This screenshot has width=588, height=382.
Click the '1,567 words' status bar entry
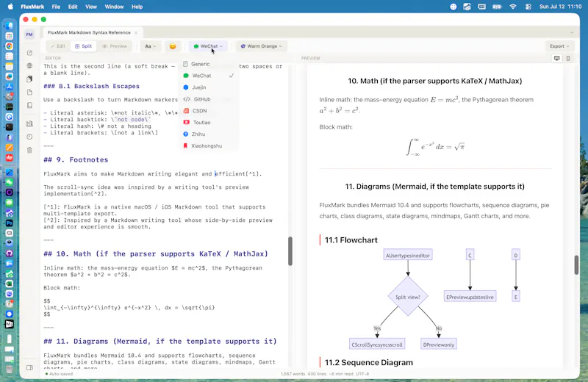293,374
